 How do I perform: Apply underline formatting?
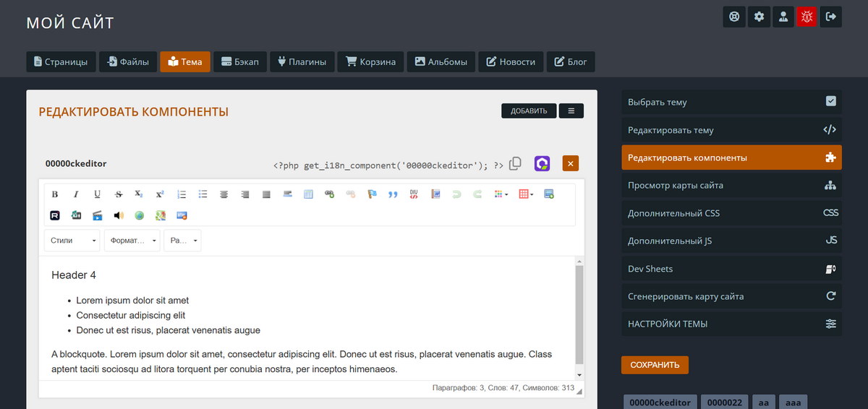[x=97, y=194]
